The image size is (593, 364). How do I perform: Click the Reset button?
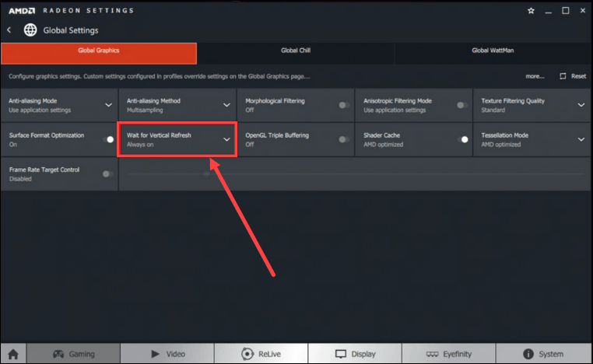point(573,76)
